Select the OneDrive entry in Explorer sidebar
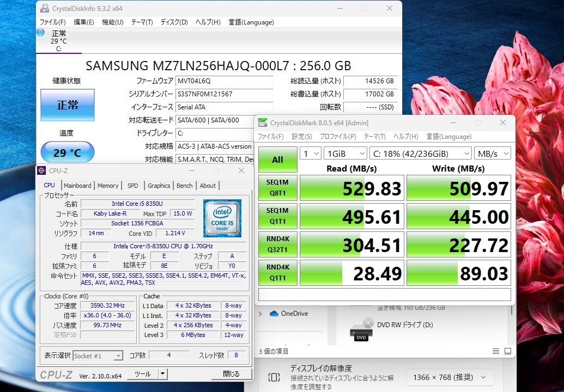 pos(289,314)
